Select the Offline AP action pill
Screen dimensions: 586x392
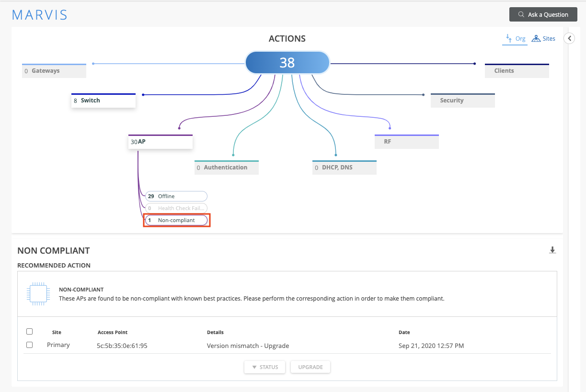tap(176, 196)
